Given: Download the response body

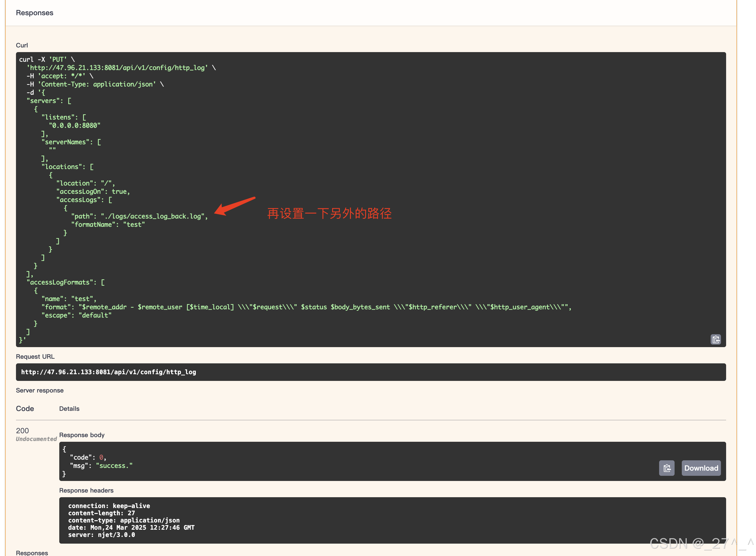Looking at the screenshot, I should (x=701, y=468).
